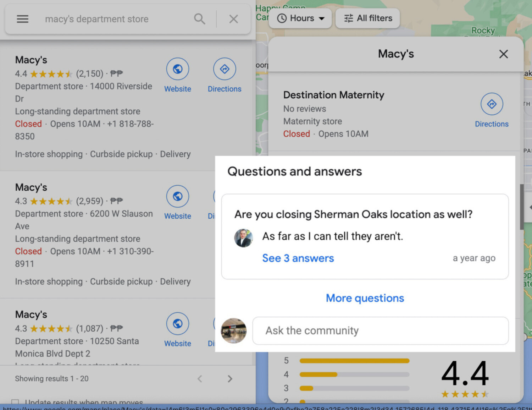Toggle 'Update results when map moves' checkbox
This screenshot has width=532, height=410.
pyautogui.click(x=15, y=402)
